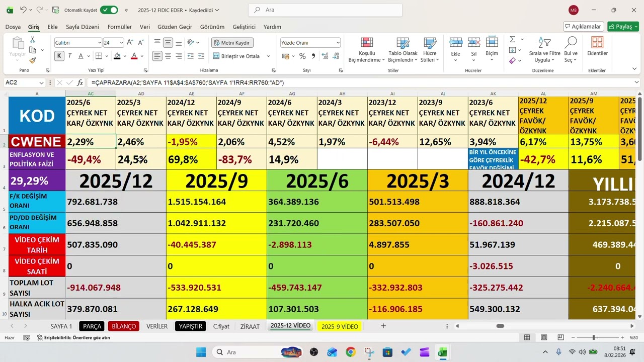Increase indent in Hizalama group
The width and height of the screenshot is (644, 362).
[x=201, y=56]
